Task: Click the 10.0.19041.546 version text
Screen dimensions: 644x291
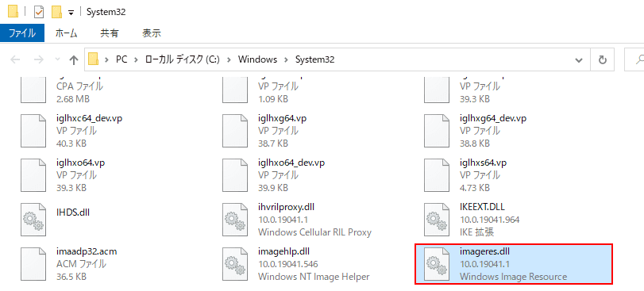Action: pyautogui.click(x=288, y=264)
